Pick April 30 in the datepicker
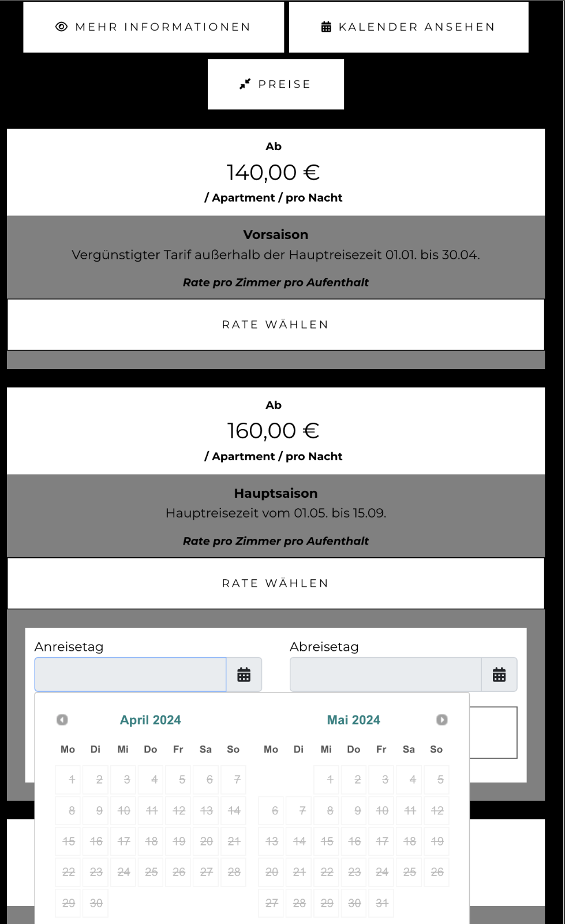This screenshot has width=565, height=924. click(96, 903)
